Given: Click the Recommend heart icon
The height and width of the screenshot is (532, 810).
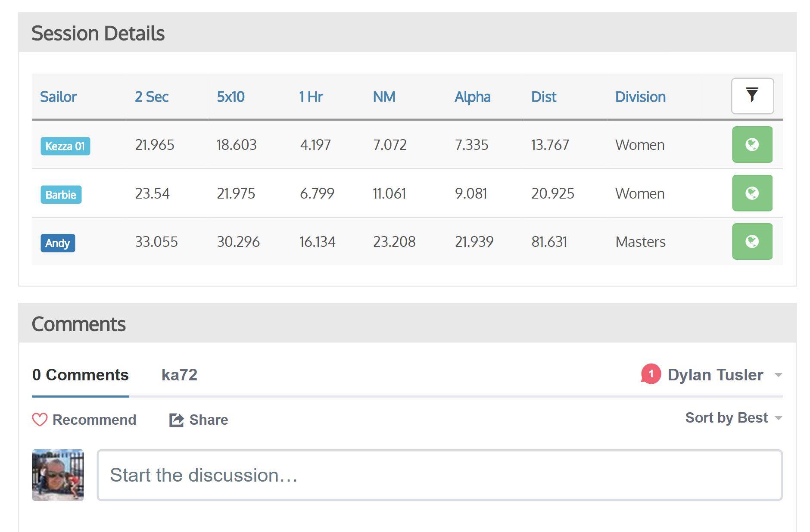Looking at the screenshot, I should [x=40, y=420].
